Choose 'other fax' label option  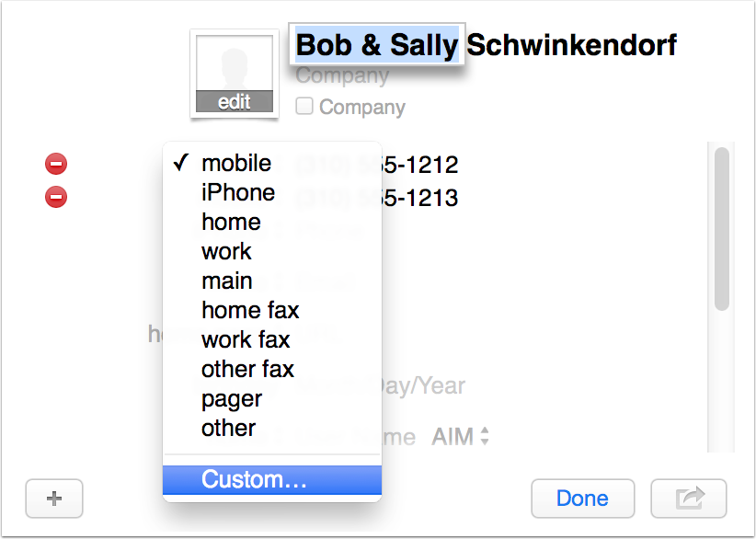tap(247, 370)
